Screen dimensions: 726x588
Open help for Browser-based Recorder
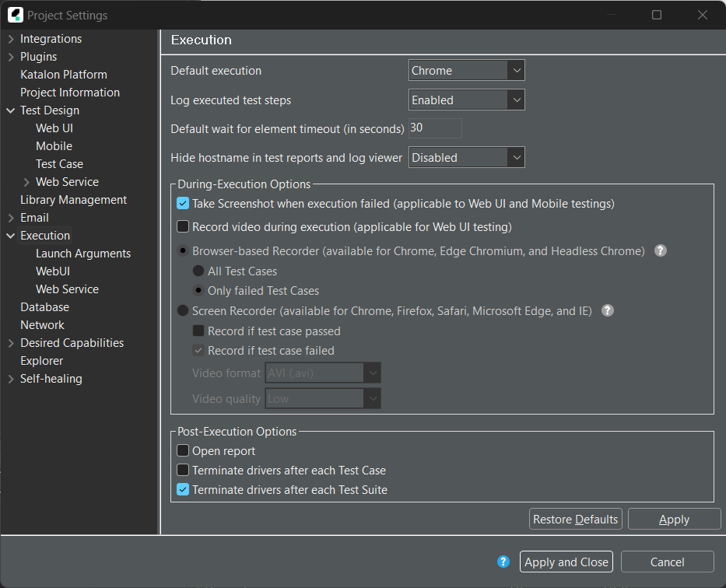pos(661,250)
